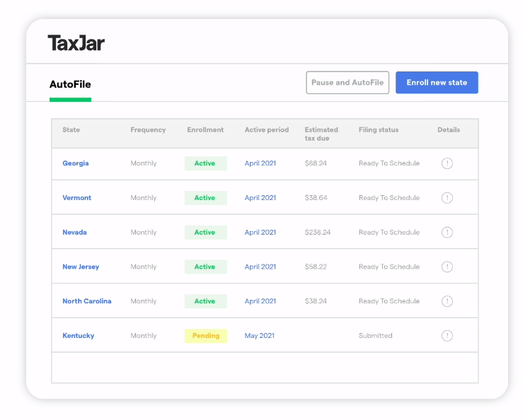This screenshot has width=523, height=420.
Task: Click the Filing status column header
Action: (379, 130)
